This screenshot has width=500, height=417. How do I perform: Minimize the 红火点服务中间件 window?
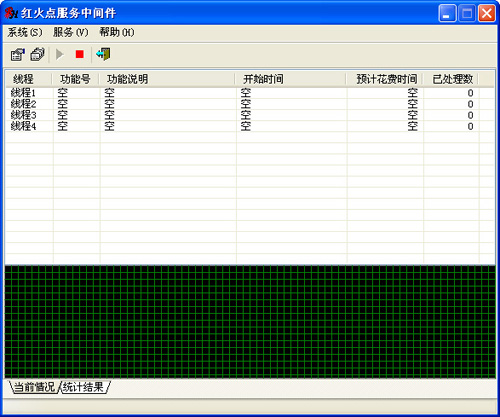[x=447, y=13]
